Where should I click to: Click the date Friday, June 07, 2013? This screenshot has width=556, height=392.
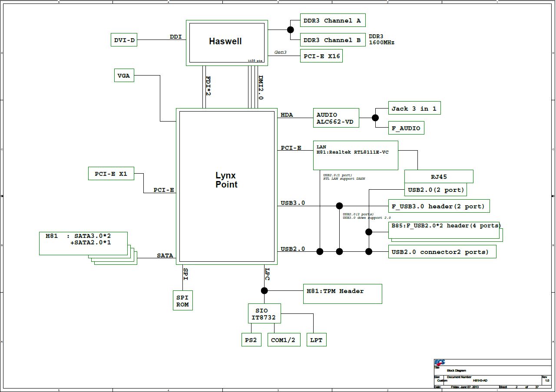(465, 387)
